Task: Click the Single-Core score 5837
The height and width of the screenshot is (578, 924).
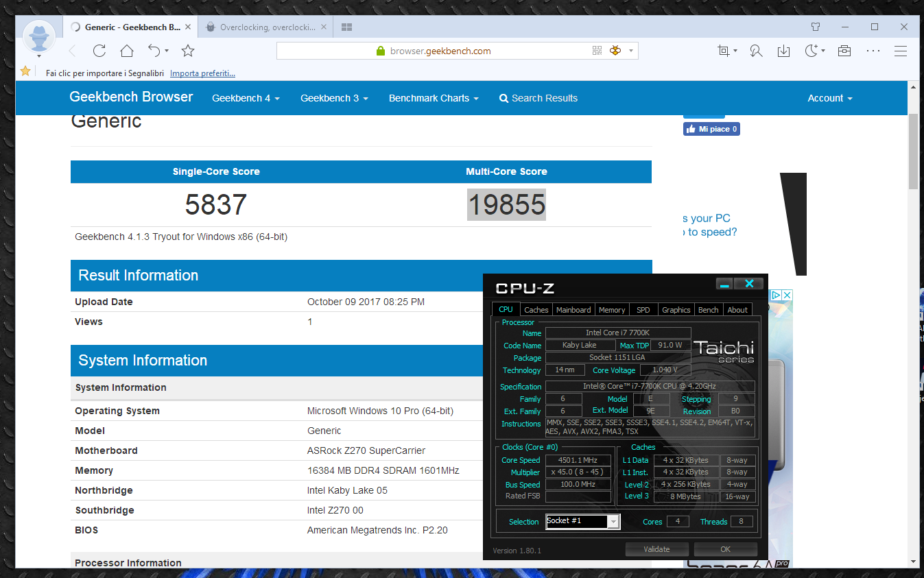Action: point(216,204)
